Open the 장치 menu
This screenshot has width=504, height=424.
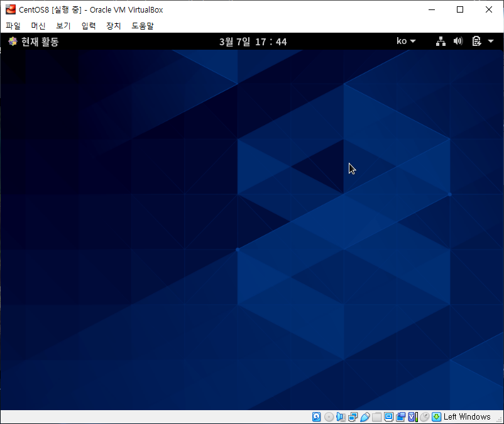(x=114, y=26)
